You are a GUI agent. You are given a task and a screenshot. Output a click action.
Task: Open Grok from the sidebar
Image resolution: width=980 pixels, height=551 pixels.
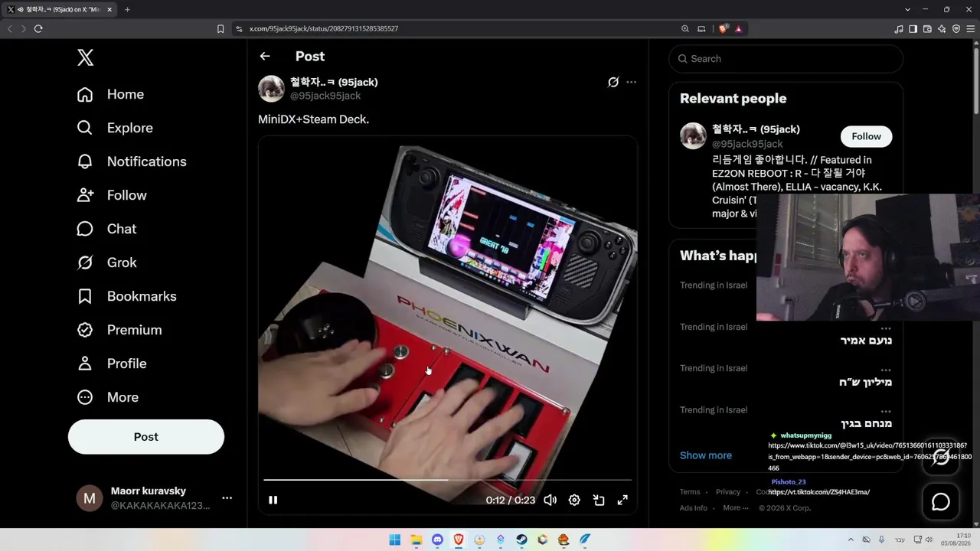pos(106,262)
